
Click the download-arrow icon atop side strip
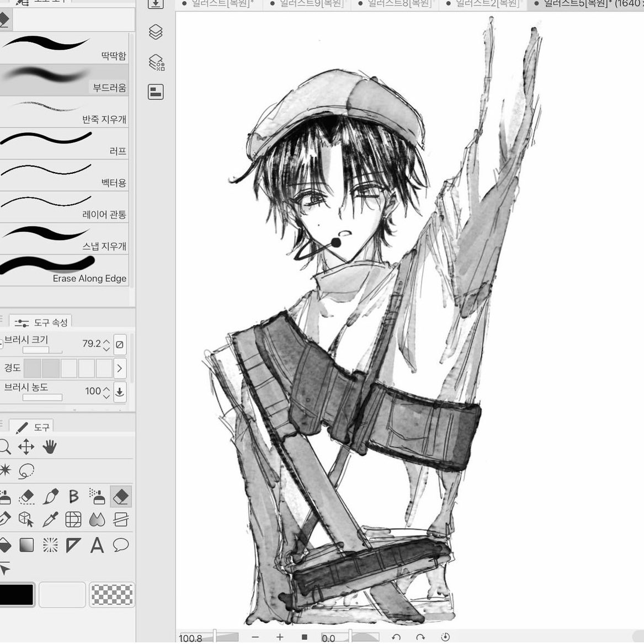click(156, 4)
